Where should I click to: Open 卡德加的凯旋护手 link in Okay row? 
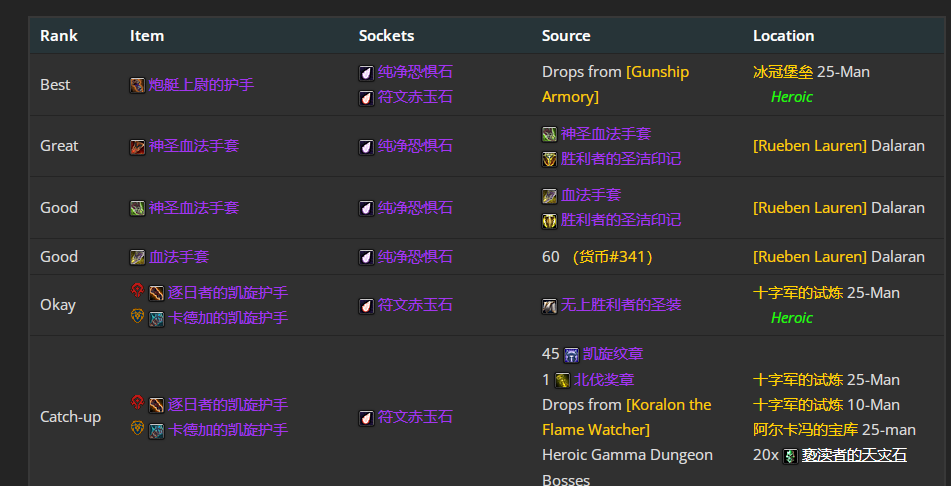tap(228, 318)
